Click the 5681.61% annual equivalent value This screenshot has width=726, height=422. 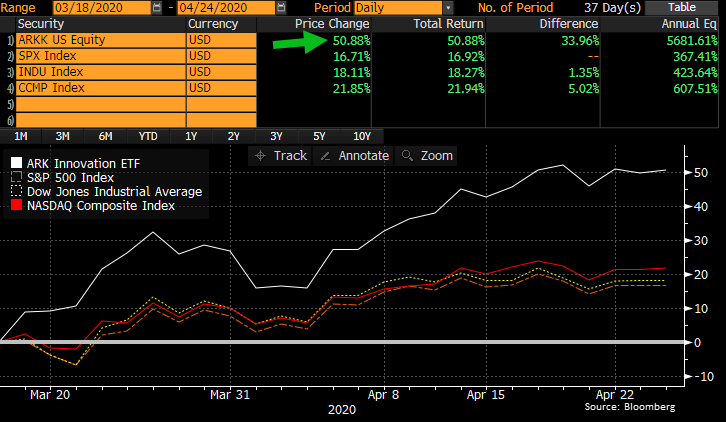(692, 41)
